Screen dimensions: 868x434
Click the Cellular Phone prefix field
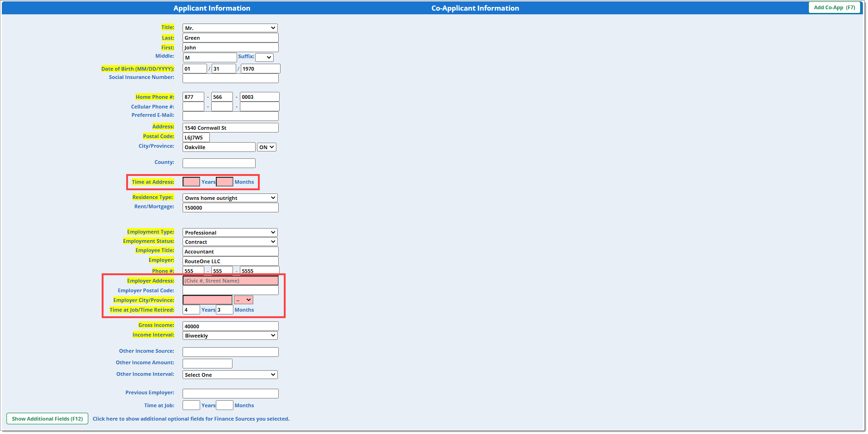[222, 107]
